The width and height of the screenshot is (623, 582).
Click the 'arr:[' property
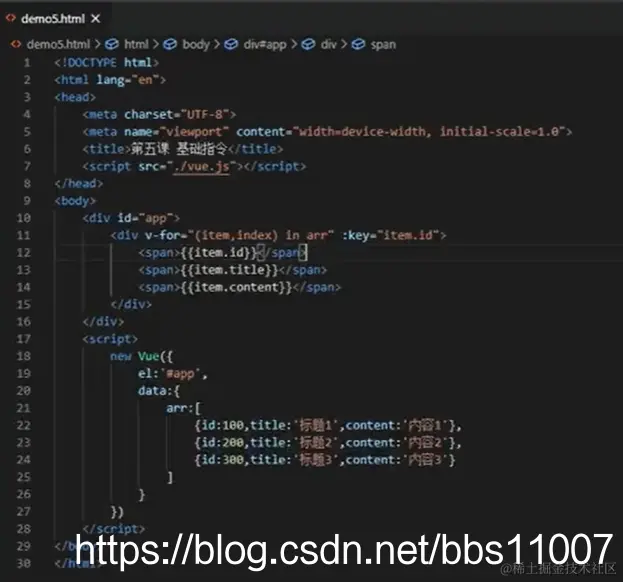[x=184, y=408]
